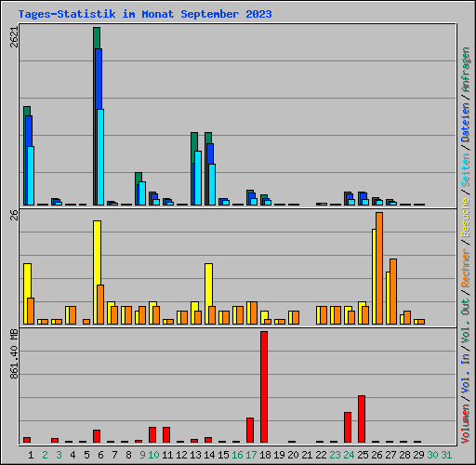The height and width of the screenshot is (465, 476).
Task: Click the yellow visits bar for day 1
Action: coord(27,281)
